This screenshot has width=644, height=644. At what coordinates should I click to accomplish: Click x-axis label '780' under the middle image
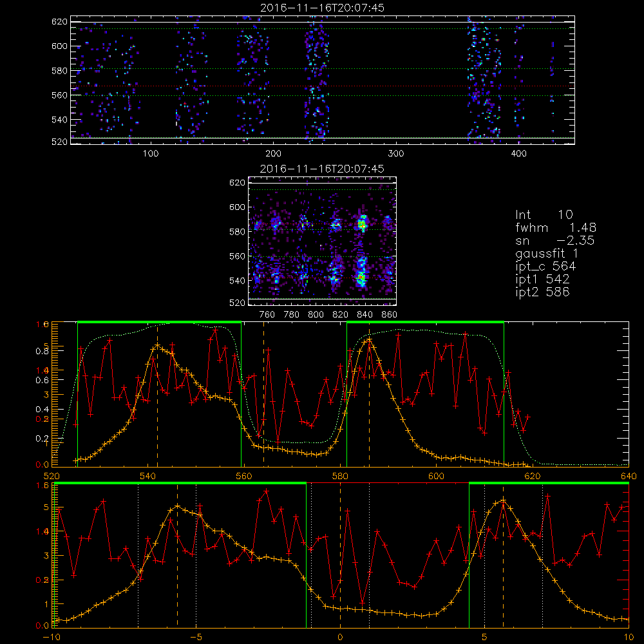[x=292, y=315]
